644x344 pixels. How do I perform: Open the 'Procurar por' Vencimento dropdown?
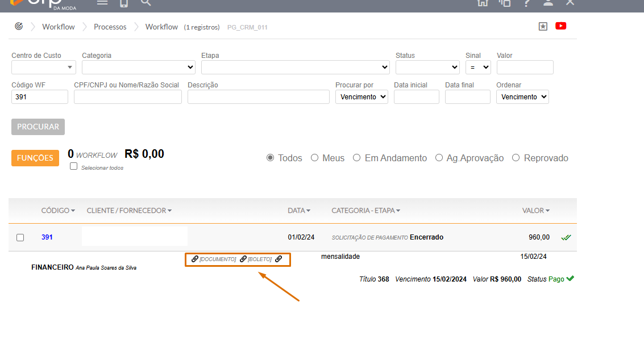(362, 97)
